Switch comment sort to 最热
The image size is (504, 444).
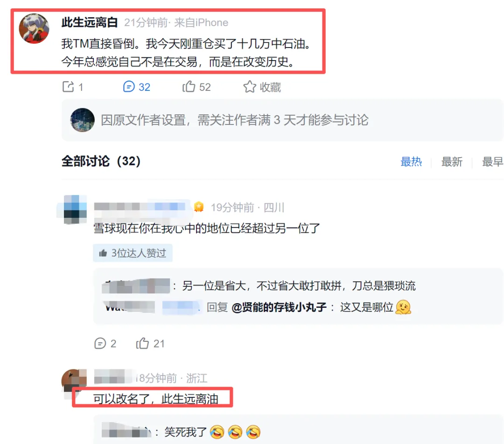pyautogui.click(x=411, y=161)
